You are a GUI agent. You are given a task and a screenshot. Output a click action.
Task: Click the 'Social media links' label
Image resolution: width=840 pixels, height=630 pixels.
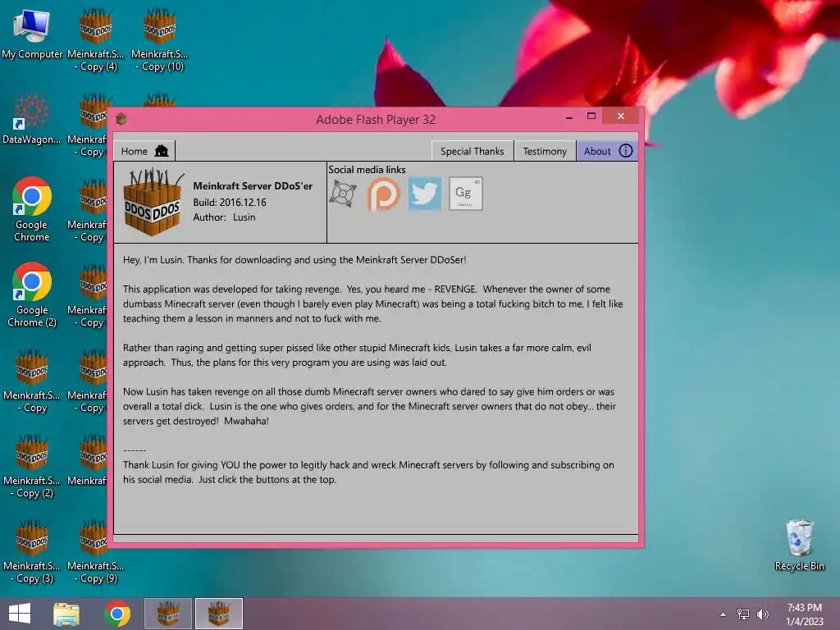[367, 169]
